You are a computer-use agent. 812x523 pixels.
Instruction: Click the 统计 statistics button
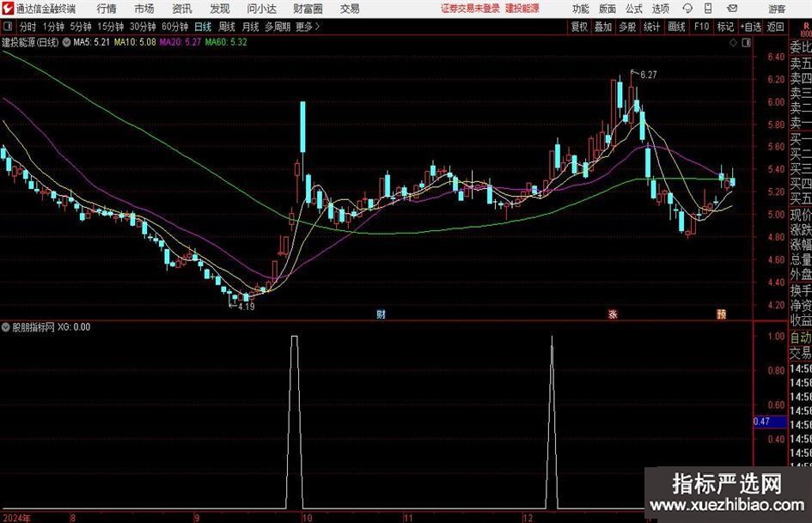[x=652, y=27]
